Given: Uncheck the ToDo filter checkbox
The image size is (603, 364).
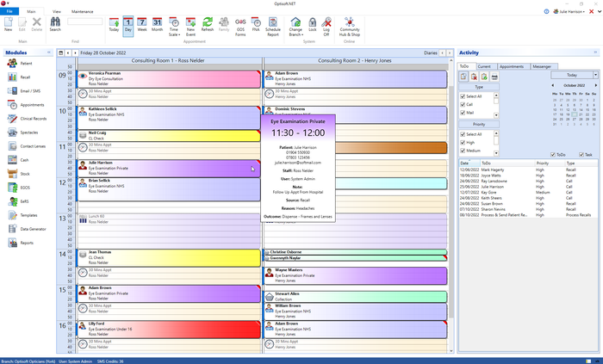Looking at the screenshot, I should pyautogui.click(x=553, y=155).
